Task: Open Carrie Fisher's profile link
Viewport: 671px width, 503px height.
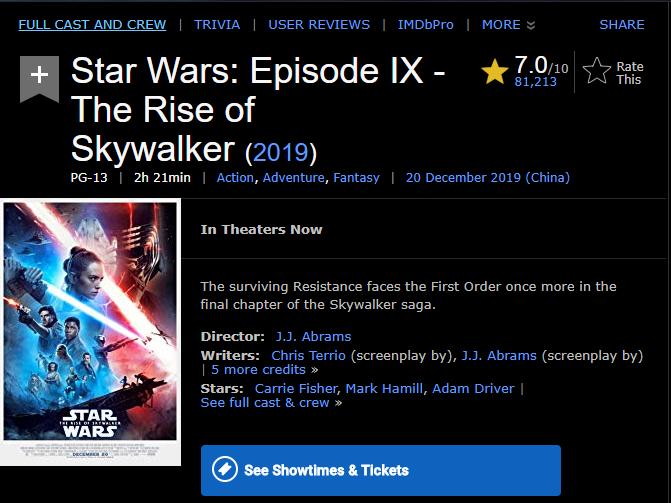Action: coord(296,388)
